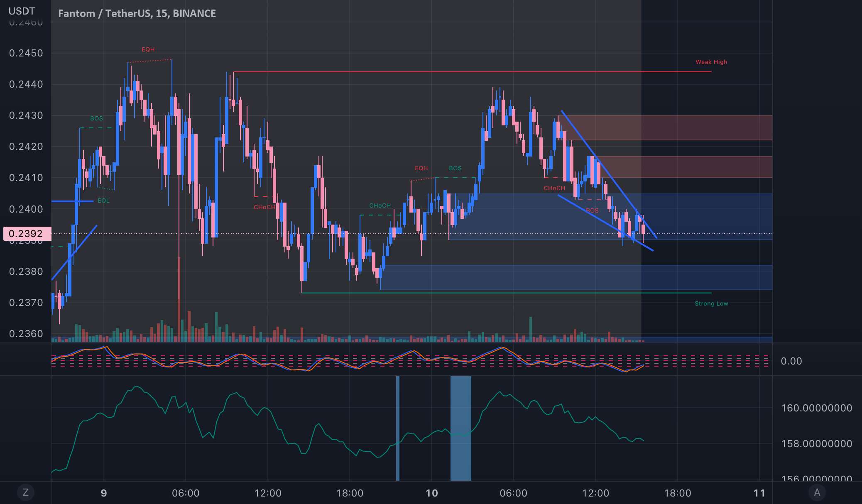Click the 160.00000000 indicator scale value
Viewport: 862px width, 504px height.
(x=817, y=408)
